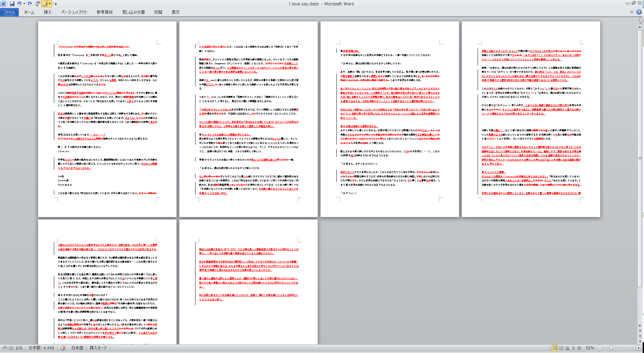644x353 pixels.
Task: Open zoom dialog via 52% level
Action: click(x=590, y=348)
